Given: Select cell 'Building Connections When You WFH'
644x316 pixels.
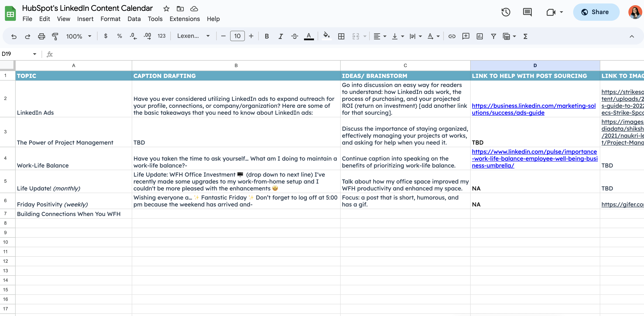Looking at the screenshot, I should [x=73, y=214].
